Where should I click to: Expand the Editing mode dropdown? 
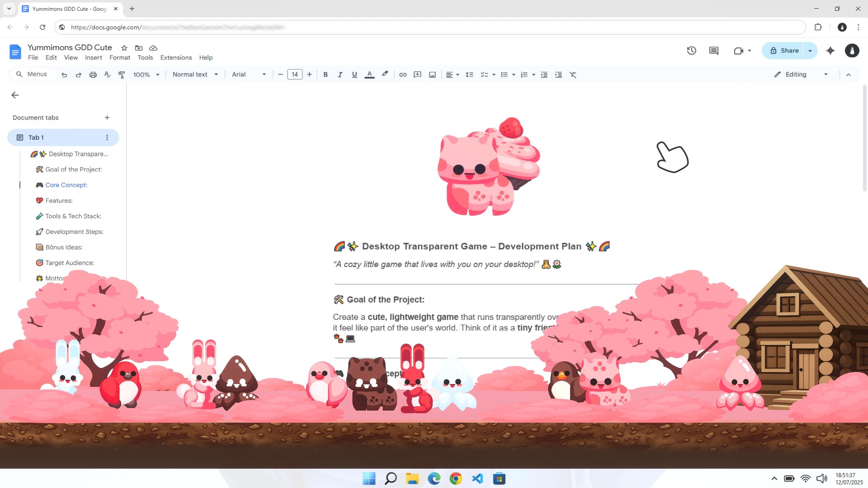point(826,74)
